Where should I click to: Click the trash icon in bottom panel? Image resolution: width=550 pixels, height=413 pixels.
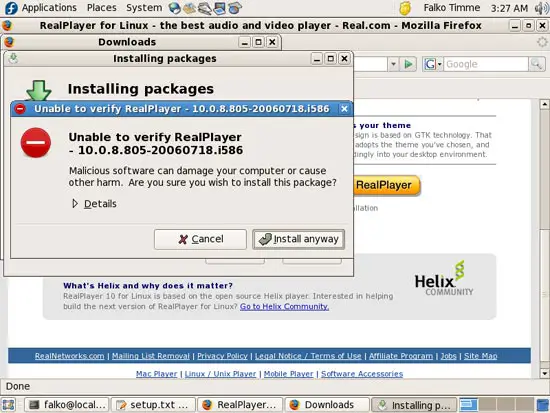click(x=543, y=405)
